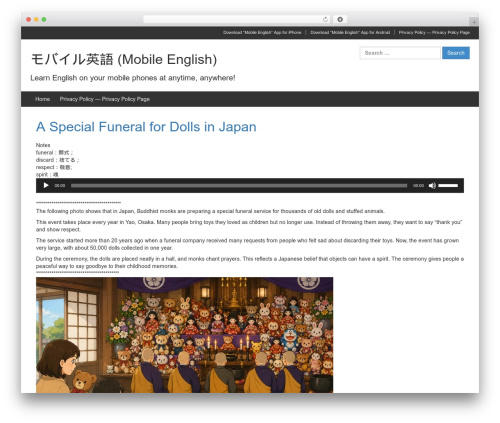Open the Download Mobile English App for Android link
Viewport: 500px width, 423px height.
(x=350, y=32)
